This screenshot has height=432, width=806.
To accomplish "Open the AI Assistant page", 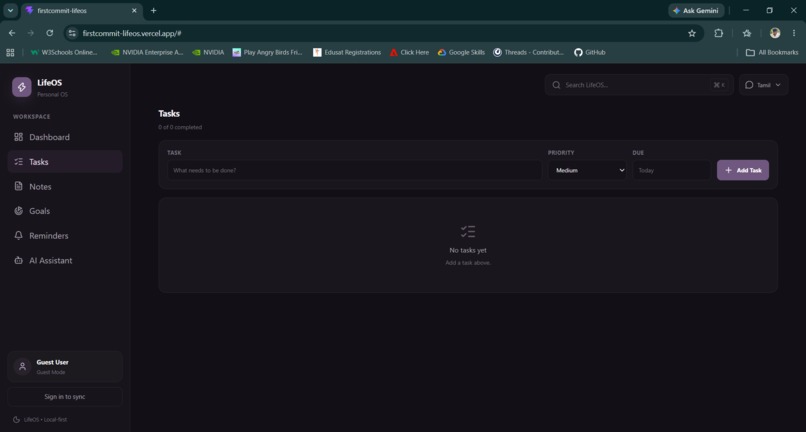I will pos(65,260).
